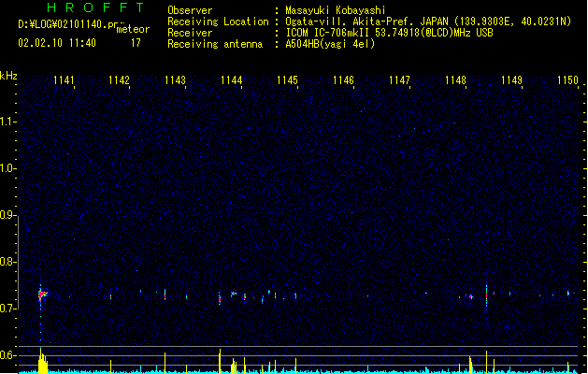Click the 1146 time axis marker
The width and height of the screenshot is (588, 374).
click(x=343, y=80)
